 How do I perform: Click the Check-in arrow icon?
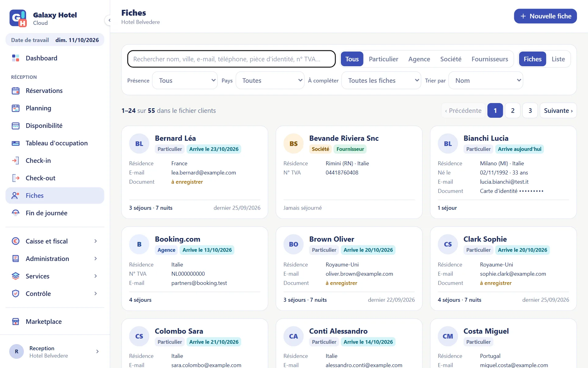16,161
